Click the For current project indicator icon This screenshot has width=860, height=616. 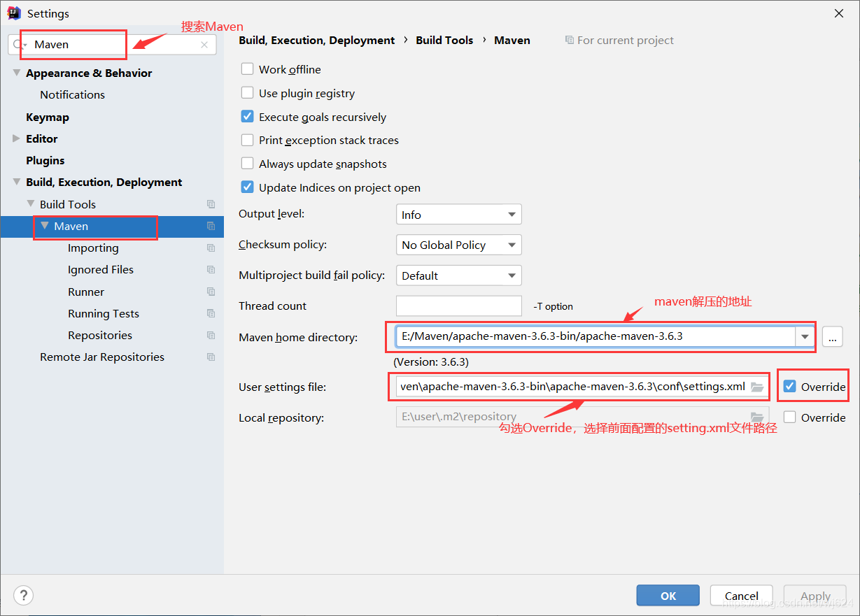[570, 41]
